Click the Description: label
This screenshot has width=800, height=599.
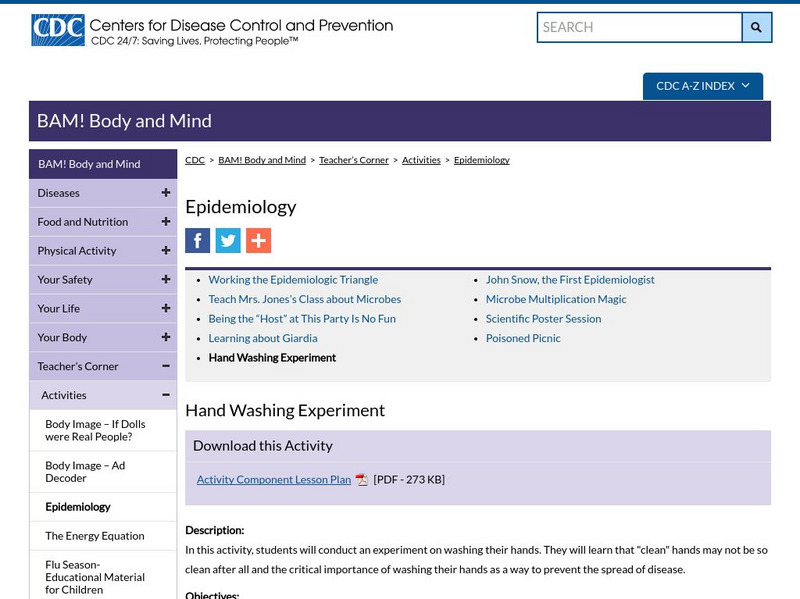click(215, 530)
